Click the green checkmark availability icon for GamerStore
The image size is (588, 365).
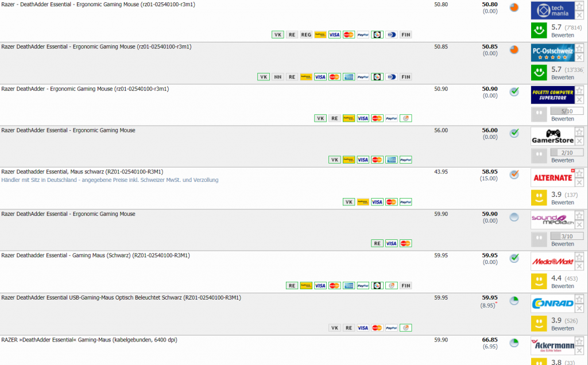pos(514,133)
